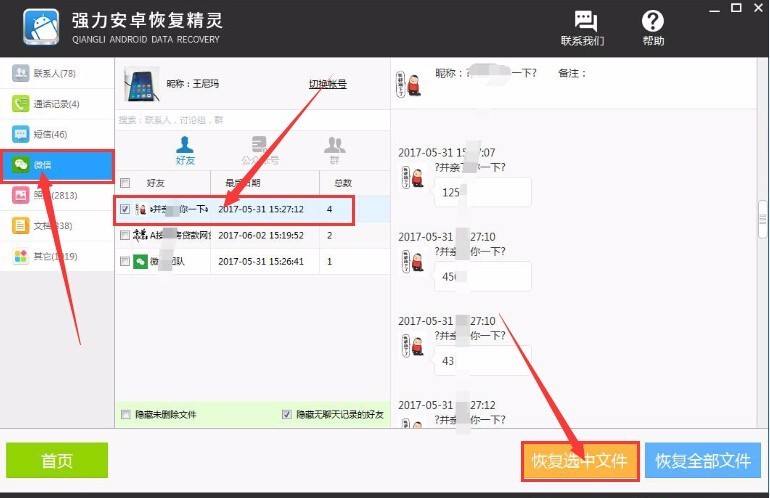Viewport: 770px width, 498px height.
Task: Click the 切换账号 switch account link
Action: [328, 84]
